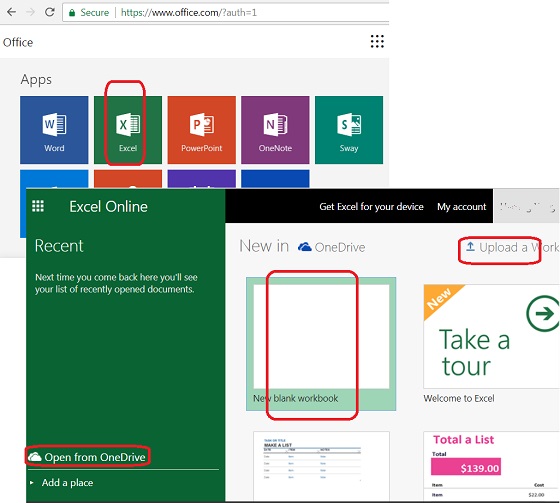Viewport: 560px width, 503px height.
Task: Click the green arrow circle on tour tile
Action: tap(543, 314)
